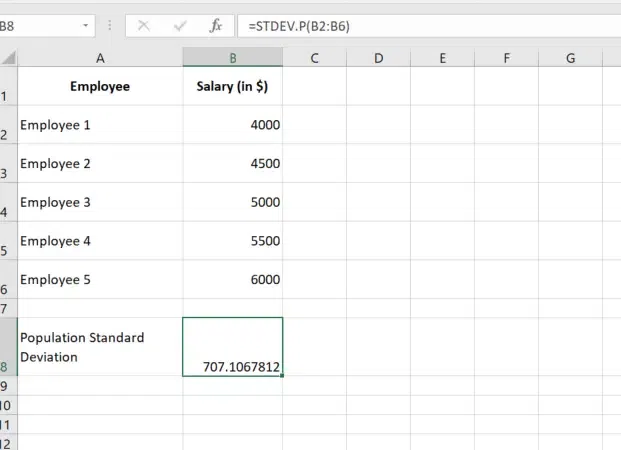Select row 7 header
Image resolution: width=621 pixels, height=450 pixels.
click(x=8, y=308)
